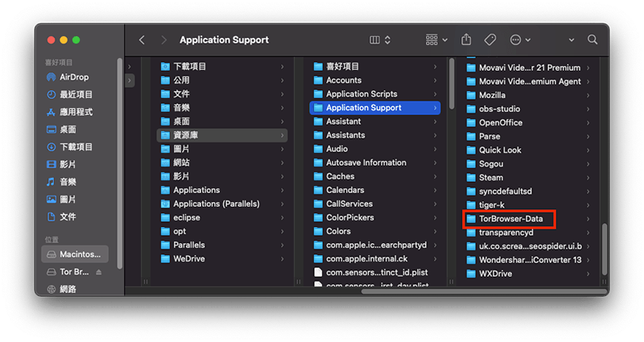
Task: Click the Tags icon in toolbar
Action: [489, 39]
